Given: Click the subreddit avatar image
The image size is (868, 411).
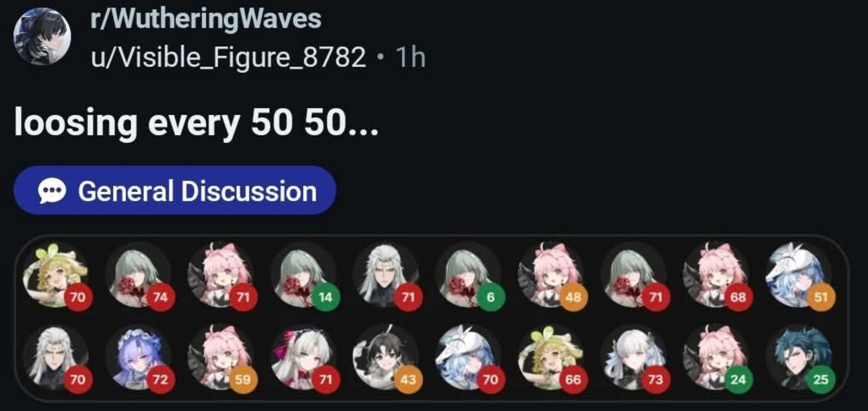Looking at the screenshot, I should click(42, 36).
